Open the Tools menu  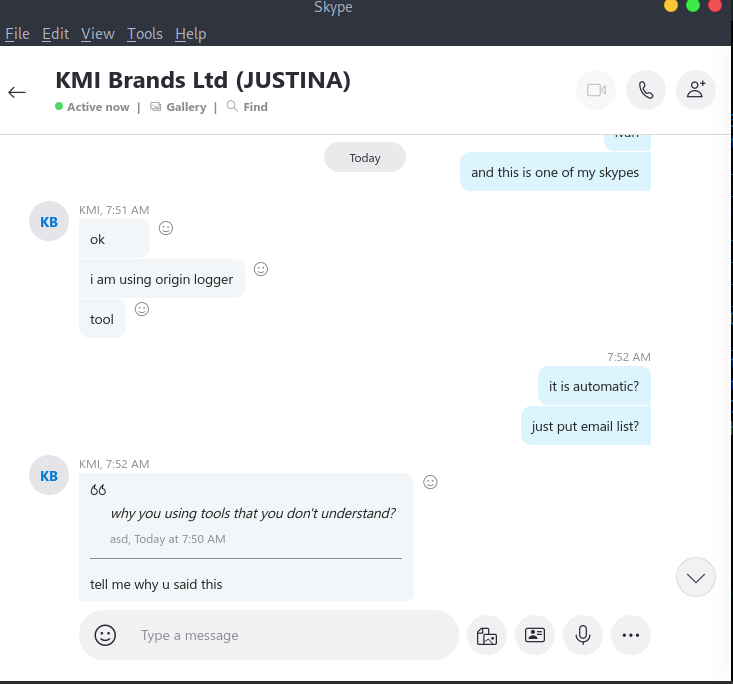pos(144,34)
